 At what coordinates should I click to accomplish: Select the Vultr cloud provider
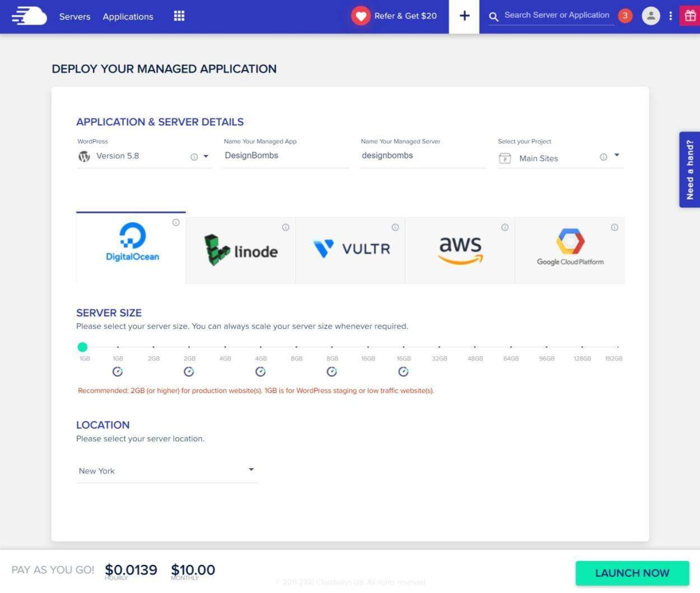pos(351,249)
